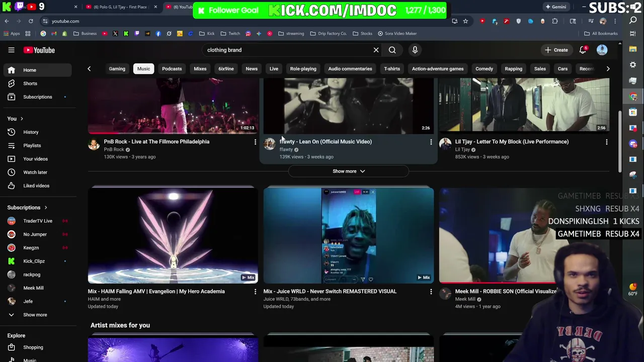Select the Mixes chip

point(200,69)
